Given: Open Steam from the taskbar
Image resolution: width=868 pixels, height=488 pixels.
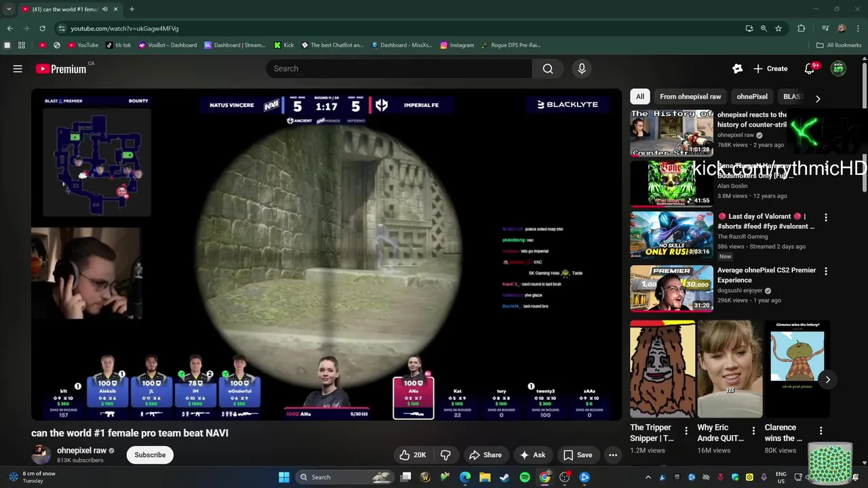Looking at the screenshot, I should tap(505, 477).
